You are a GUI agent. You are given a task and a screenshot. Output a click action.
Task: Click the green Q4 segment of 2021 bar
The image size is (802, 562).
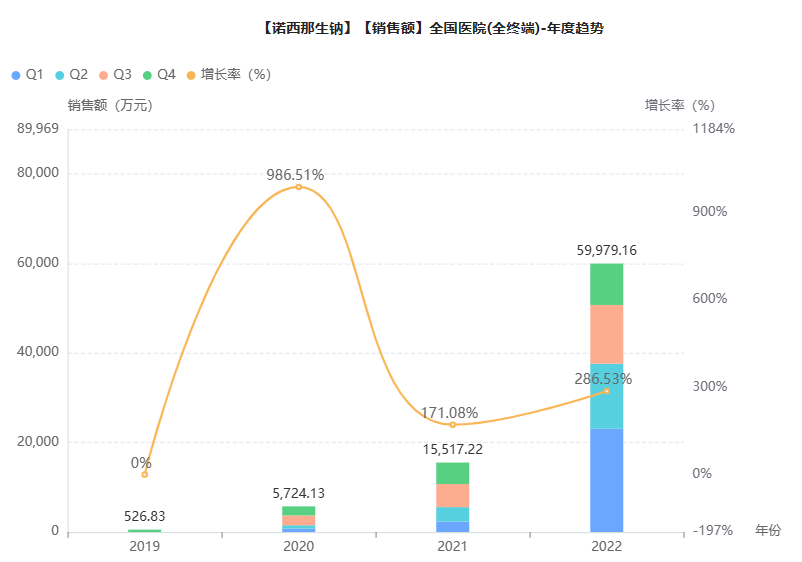452,473
